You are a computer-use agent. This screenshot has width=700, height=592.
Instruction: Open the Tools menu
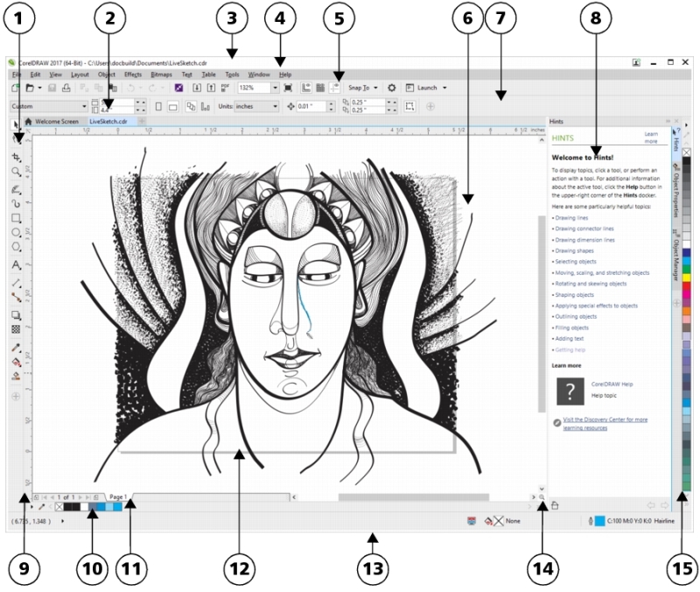tap(234, 74)
